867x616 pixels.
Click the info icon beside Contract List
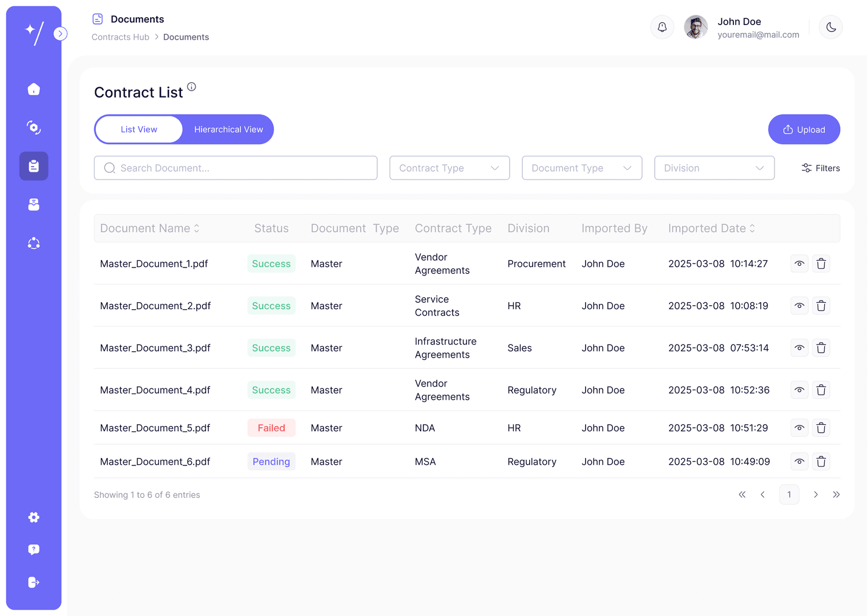tap(192, 87)
